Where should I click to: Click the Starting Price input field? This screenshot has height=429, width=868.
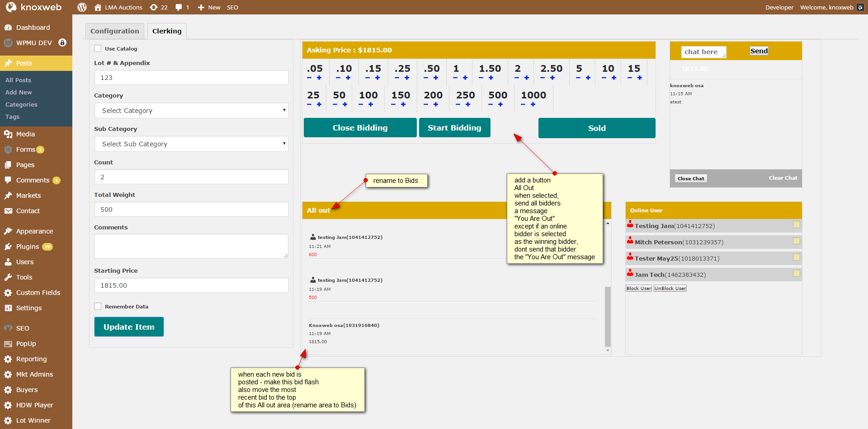(192, 285)
